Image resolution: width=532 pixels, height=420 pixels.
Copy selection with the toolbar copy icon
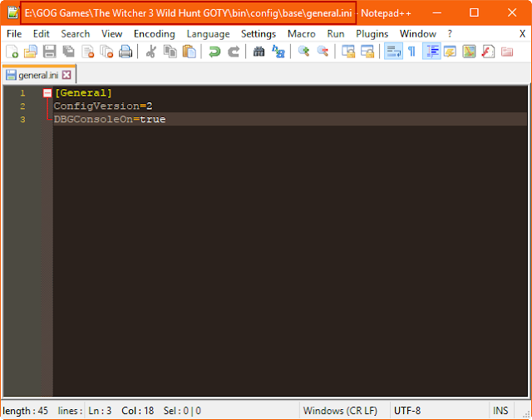point(170,52)
